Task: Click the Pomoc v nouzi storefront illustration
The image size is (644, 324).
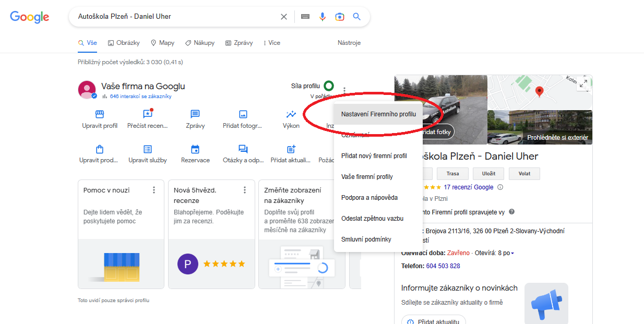Action: pyautogui.click(x=122, y=267)
